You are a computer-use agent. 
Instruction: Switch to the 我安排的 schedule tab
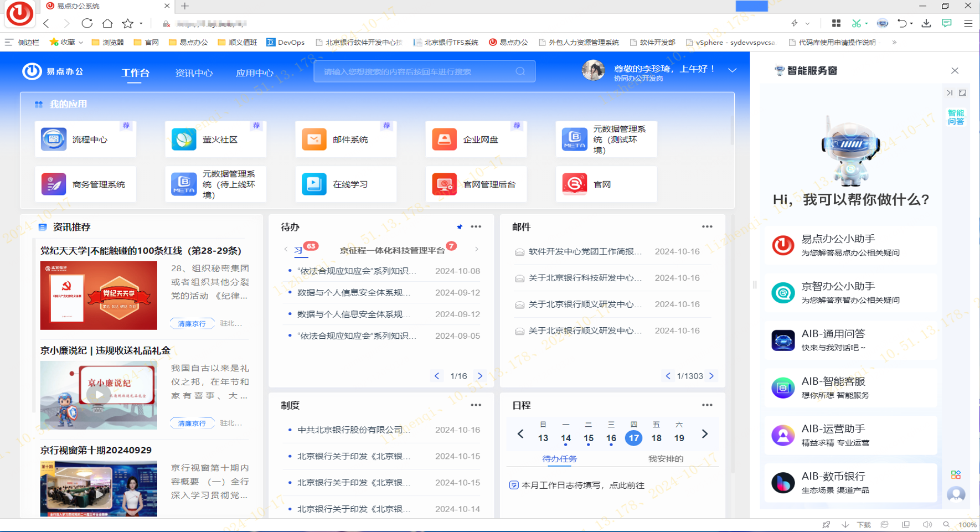pyautogui.click(x=666, y=459)
